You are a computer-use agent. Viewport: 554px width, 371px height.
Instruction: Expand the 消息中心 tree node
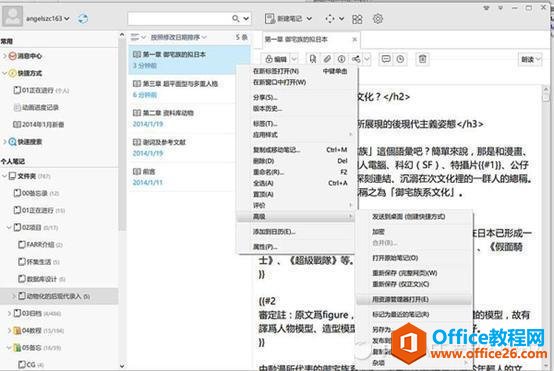4,56
